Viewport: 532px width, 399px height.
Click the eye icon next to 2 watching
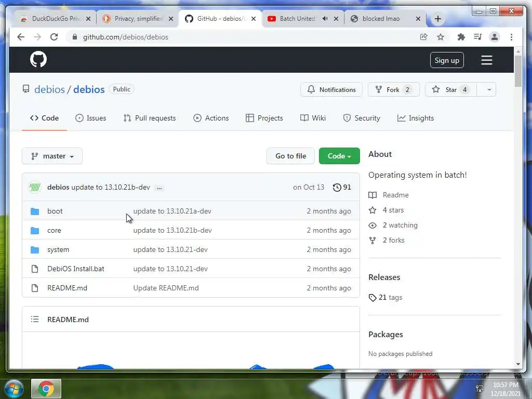(373, 225)
